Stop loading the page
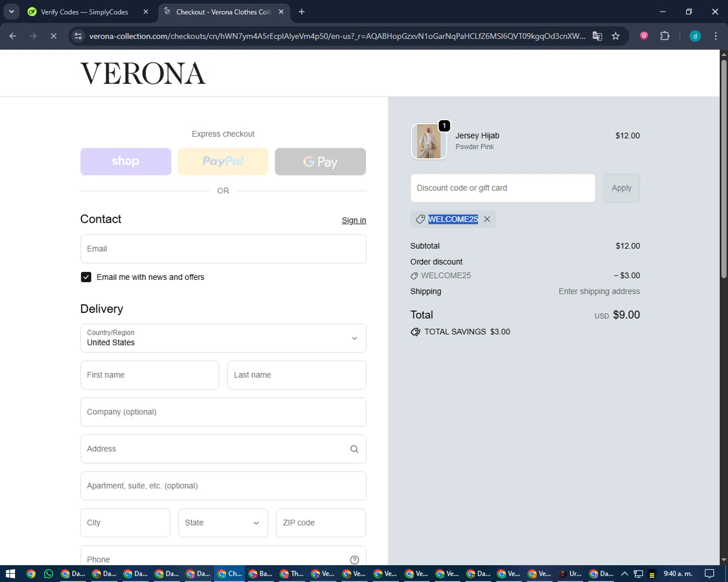This screenshot has width=728, height=582. [x=53, y=36]
